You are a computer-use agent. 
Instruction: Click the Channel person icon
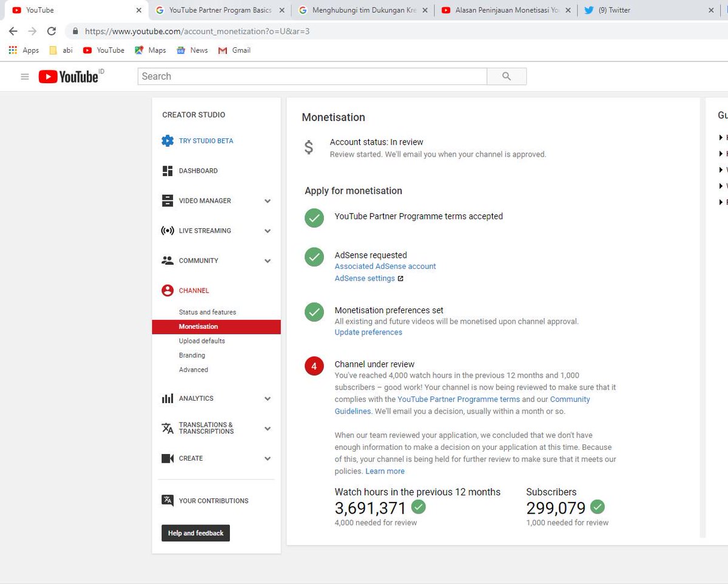tap(167, 291)
